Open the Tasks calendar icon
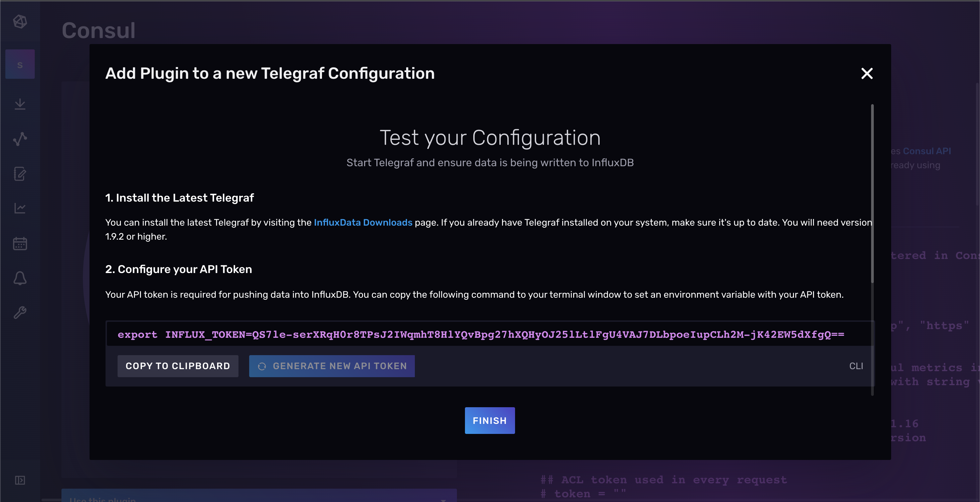The image size is (980, 502). click(20, 243)
